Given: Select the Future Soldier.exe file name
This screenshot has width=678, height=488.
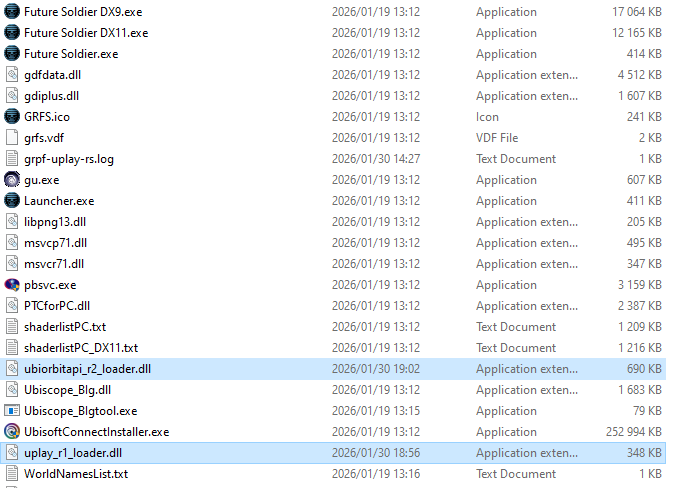Looking at the screenshot, I should click(x=70, y=54).
